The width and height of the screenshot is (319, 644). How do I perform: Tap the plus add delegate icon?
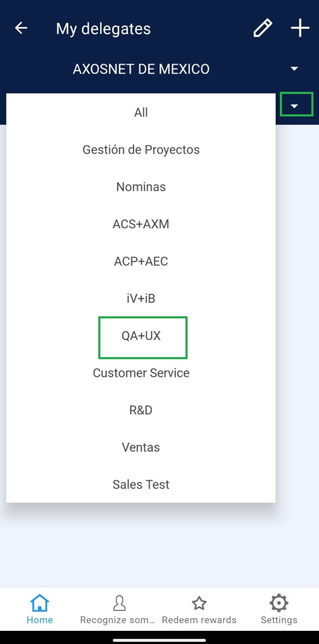[300, 28]
